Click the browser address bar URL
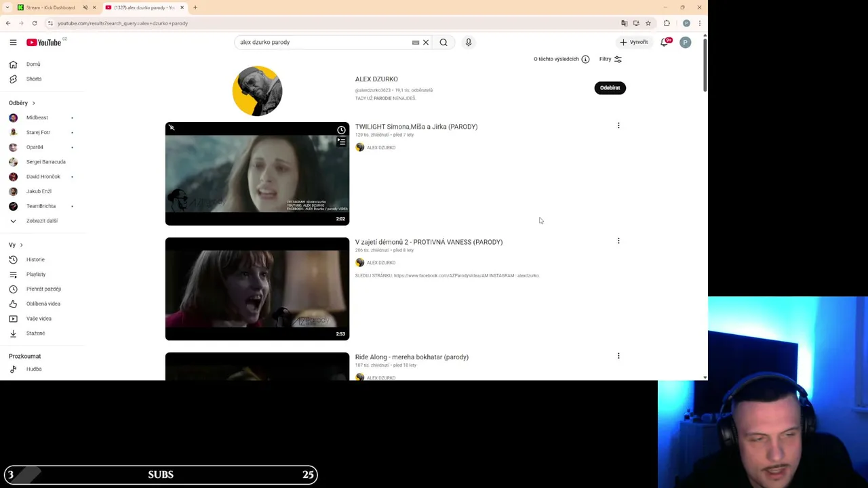This screenshot has height=488, width=868. coord(123,23)
